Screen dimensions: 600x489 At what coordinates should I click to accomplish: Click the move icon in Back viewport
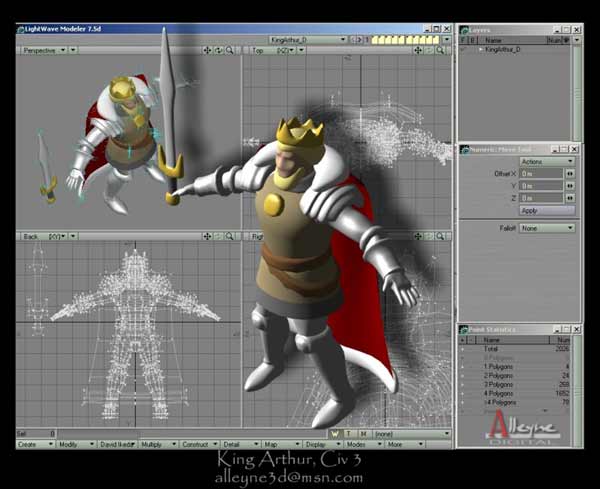point(207,237)
